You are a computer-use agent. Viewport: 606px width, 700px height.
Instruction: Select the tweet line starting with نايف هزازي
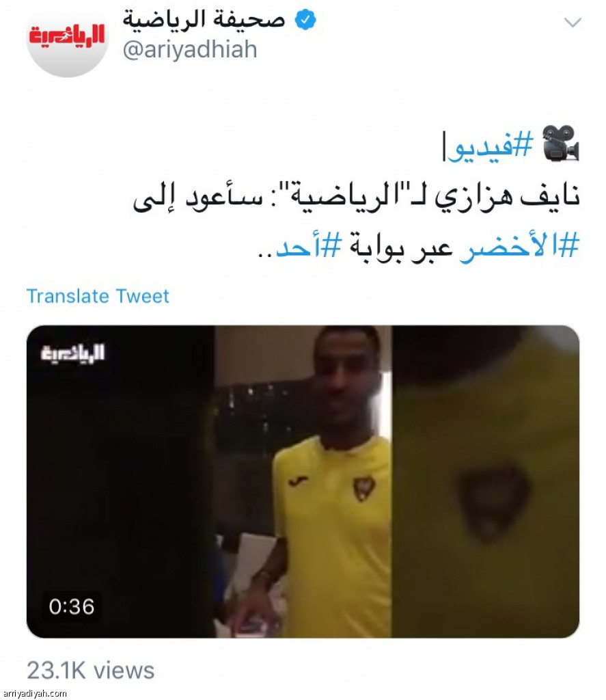click(356, 196)
